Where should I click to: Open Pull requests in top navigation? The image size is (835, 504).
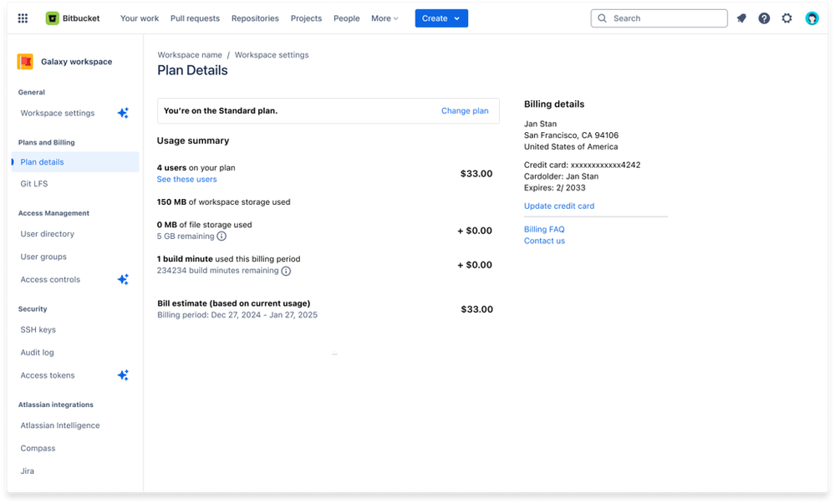point(195,18)
